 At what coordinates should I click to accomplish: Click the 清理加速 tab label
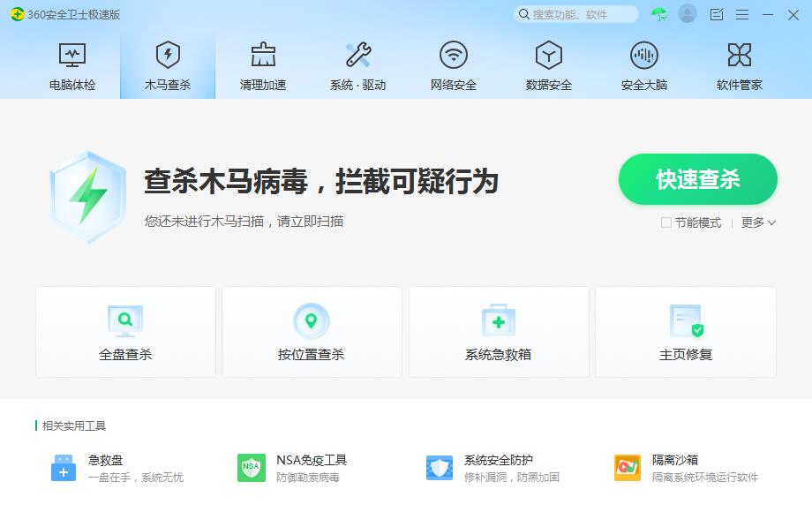(x=263, y=85)
